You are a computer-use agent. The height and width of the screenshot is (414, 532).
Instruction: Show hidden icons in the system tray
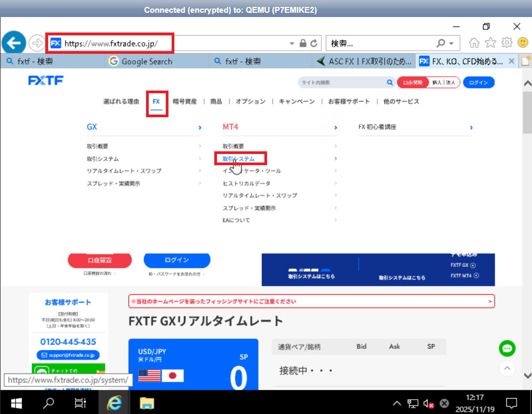(x=397, y=403)
